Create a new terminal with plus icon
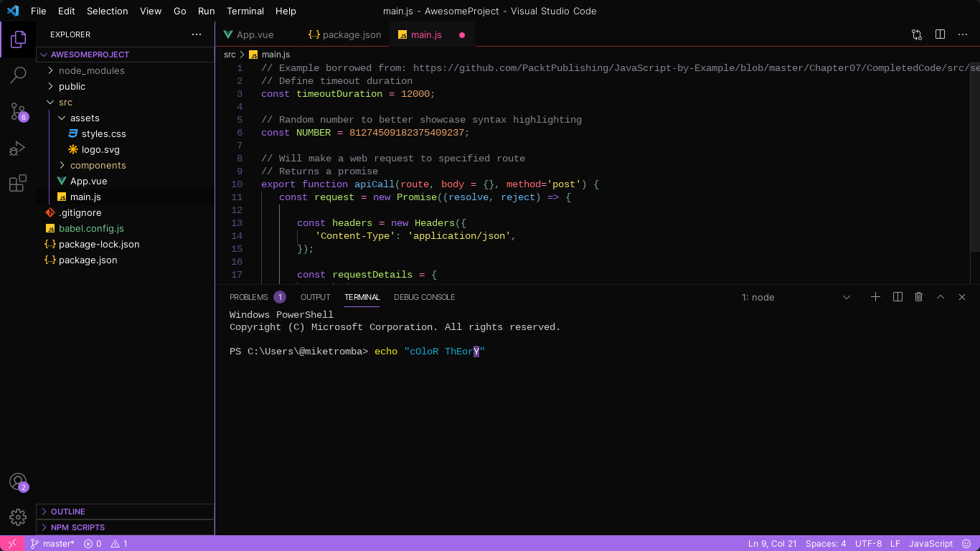Image resolution: width=980 pixels, height=551 pixels. (x=875, y=297)
